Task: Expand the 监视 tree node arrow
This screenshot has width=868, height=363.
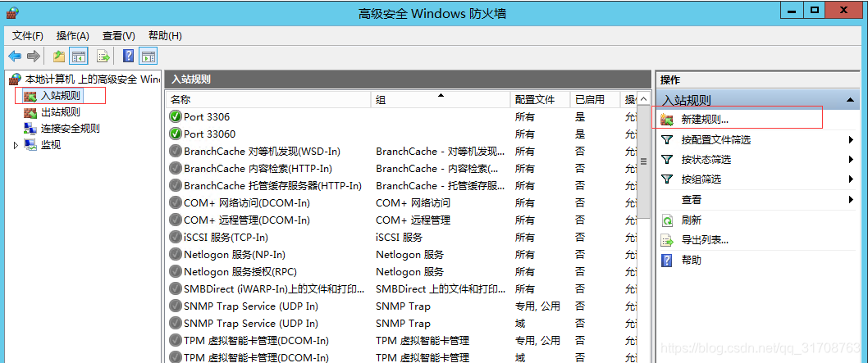Action: click(16, 145)
